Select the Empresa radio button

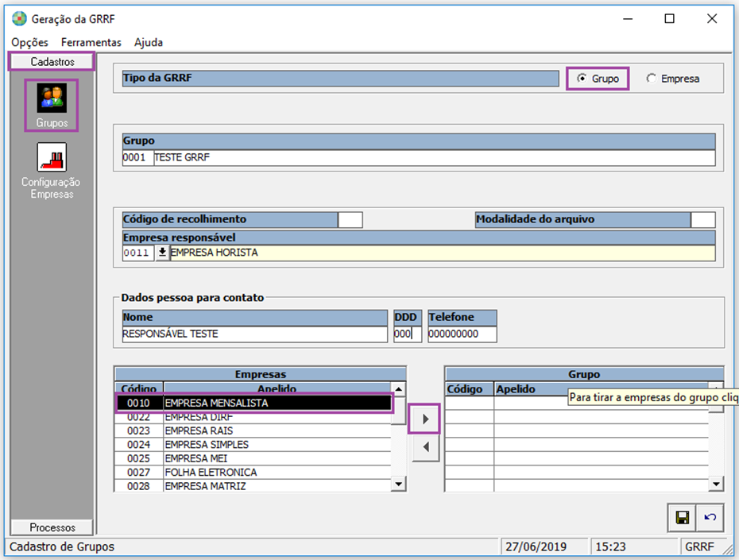pos(652,79)
